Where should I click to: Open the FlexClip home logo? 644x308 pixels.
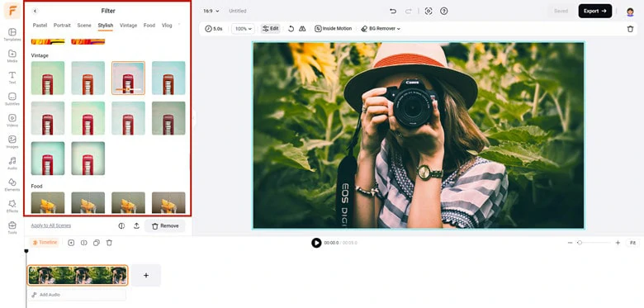(x=12, y=10)
